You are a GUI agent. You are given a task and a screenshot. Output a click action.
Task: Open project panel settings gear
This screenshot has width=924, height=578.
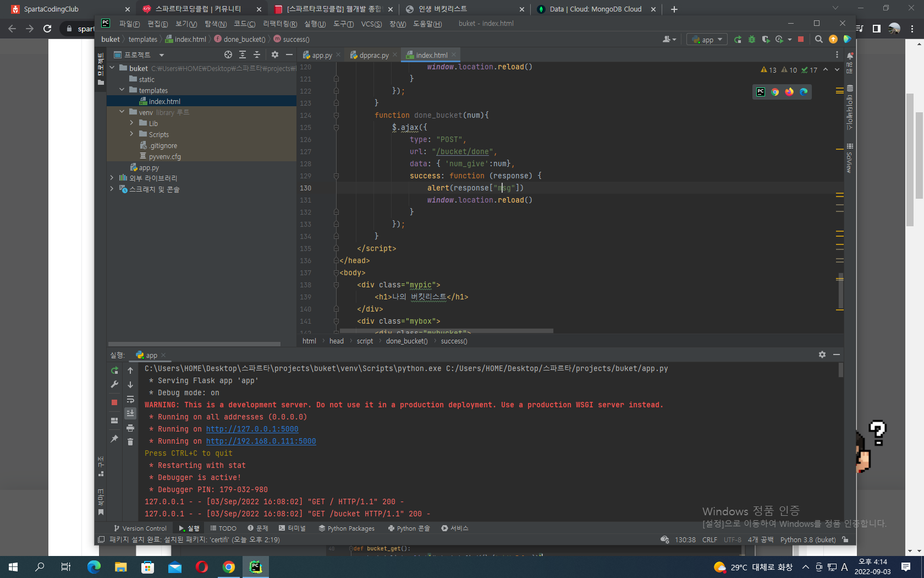(275, 54)
